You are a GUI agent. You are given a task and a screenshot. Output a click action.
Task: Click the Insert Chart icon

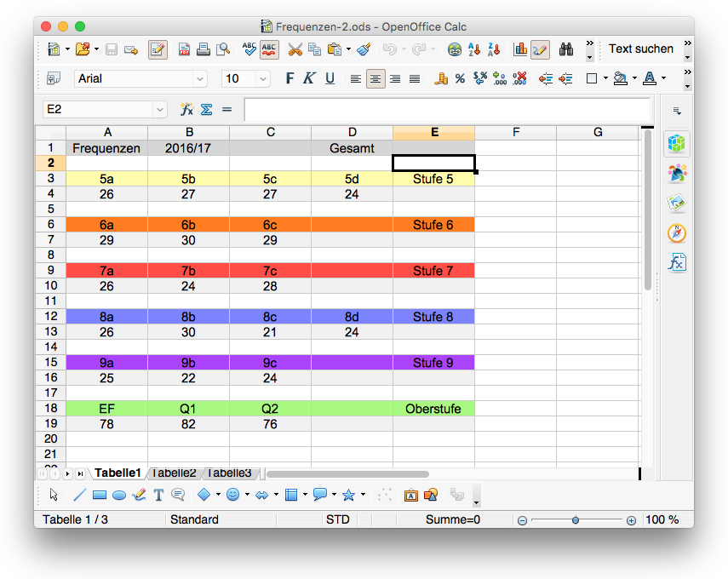[520, 49]
